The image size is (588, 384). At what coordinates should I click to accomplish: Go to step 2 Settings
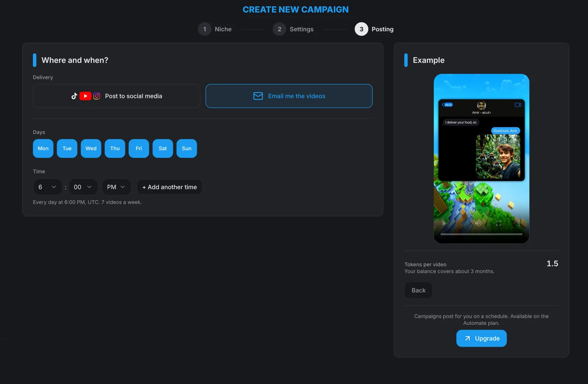(x=293, y=29)
